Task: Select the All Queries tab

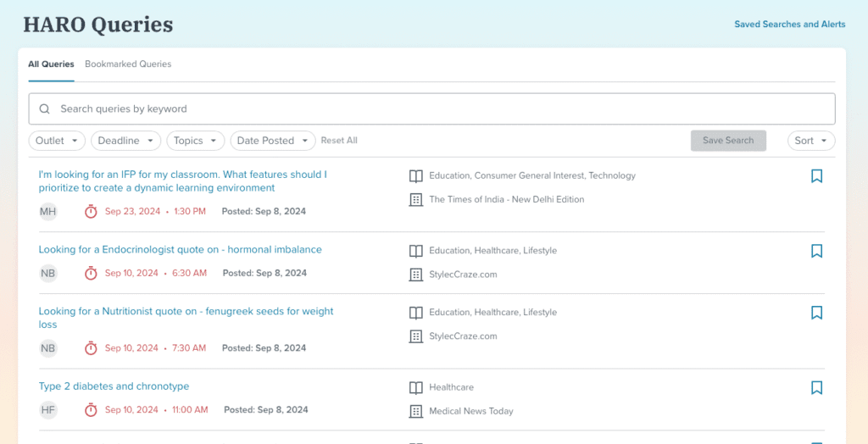Action: coord(51,64)
